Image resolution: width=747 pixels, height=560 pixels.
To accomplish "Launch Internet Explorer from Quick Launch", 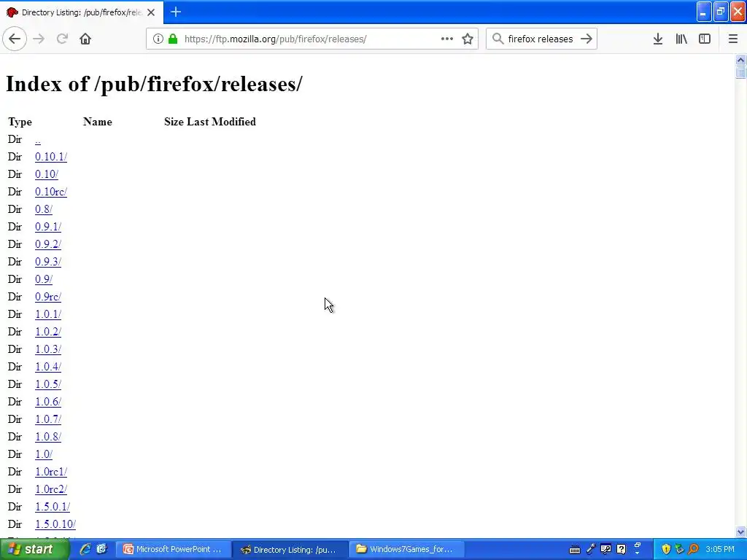I will point(85,549).
